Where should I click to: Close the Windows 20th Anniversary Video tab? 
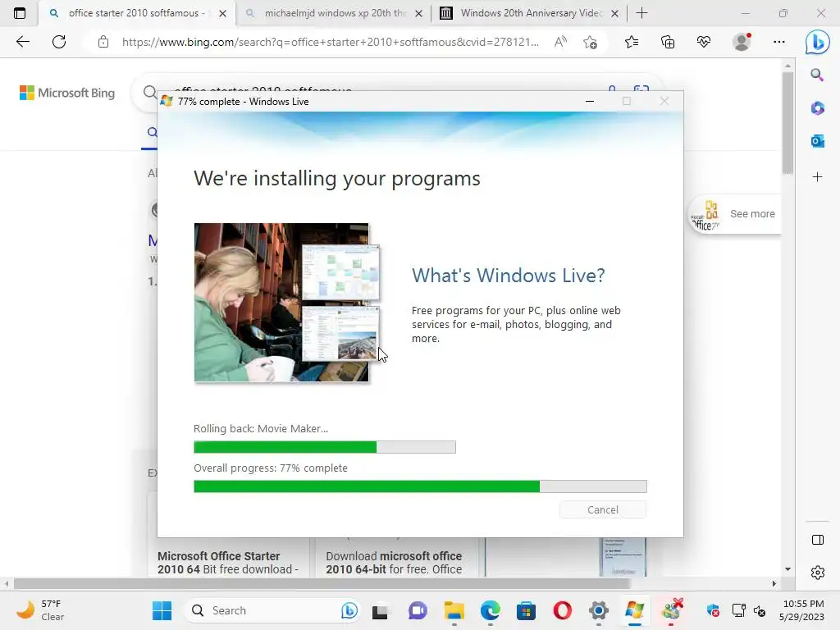point(615,13)
